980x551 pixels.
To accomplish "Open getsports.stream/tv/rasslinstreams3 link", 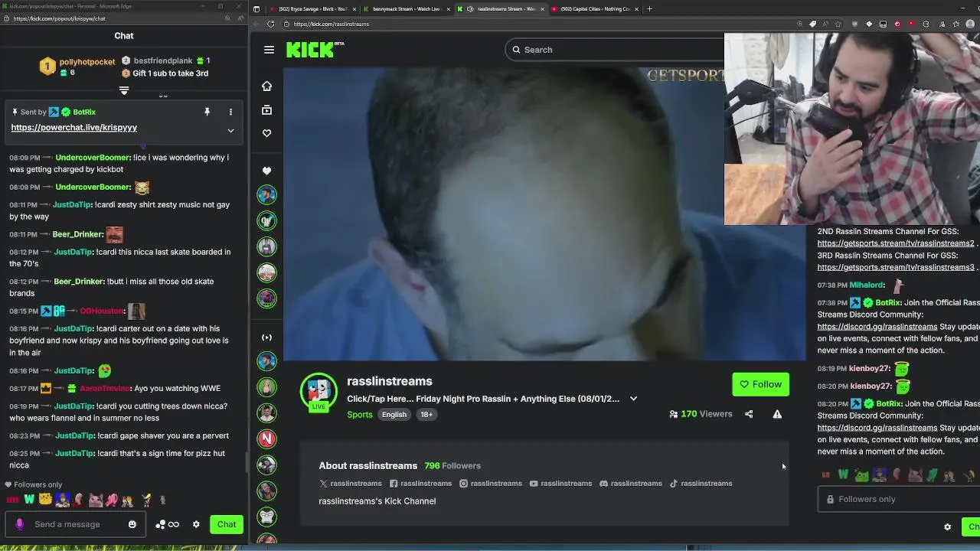I will 896,267.
